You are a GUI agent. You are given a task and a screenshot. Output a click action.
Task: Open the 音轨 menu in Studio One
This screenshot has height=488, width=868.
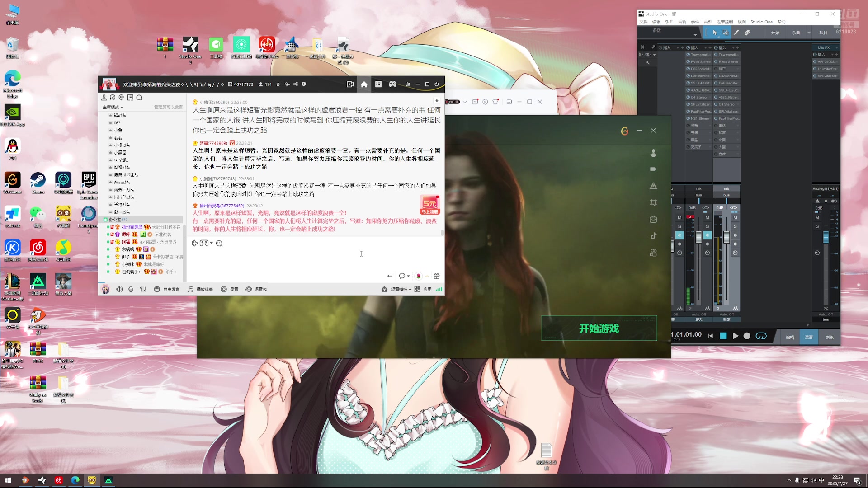point(682,22)
